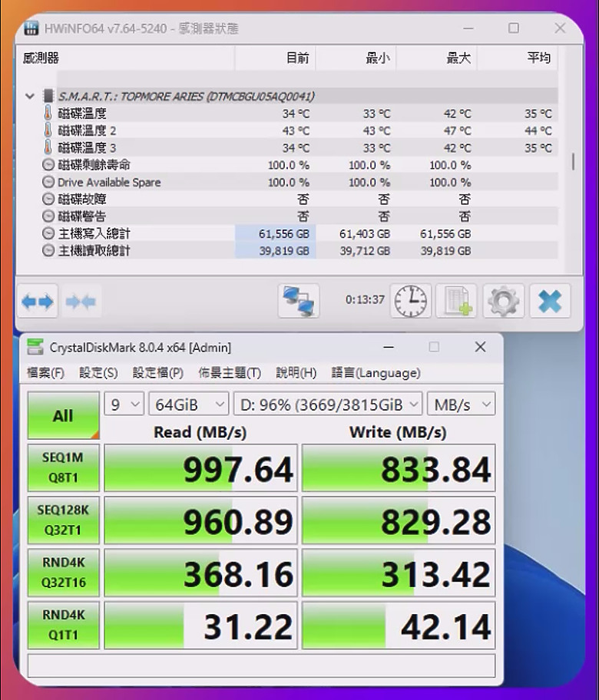
Task: Open the 設定檔(P) menu
Action: tap(158, 373)
